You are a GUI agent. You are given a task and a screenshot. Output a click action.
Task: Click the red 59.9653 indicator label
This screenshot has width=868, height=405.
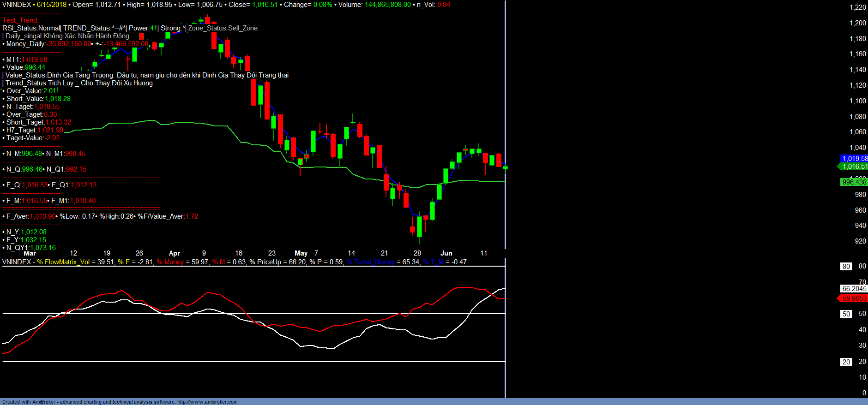tap(854, 298)
